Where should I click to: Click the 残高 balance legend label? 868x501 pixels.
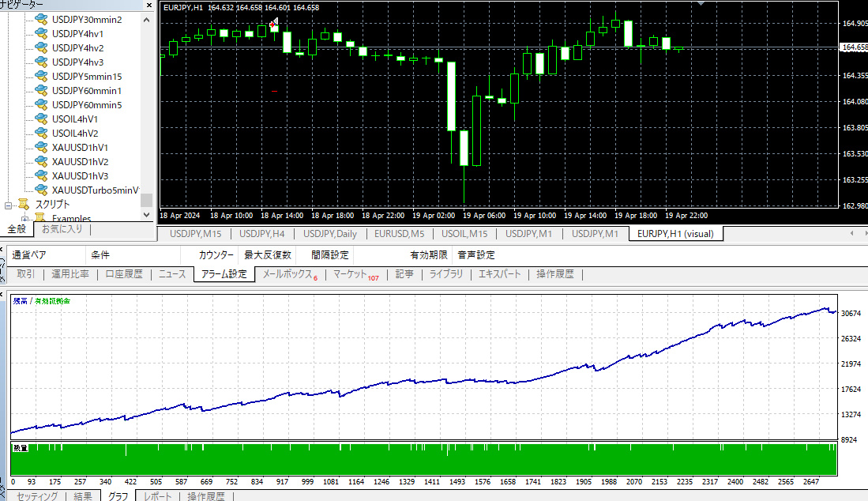[x=20, y=301]
